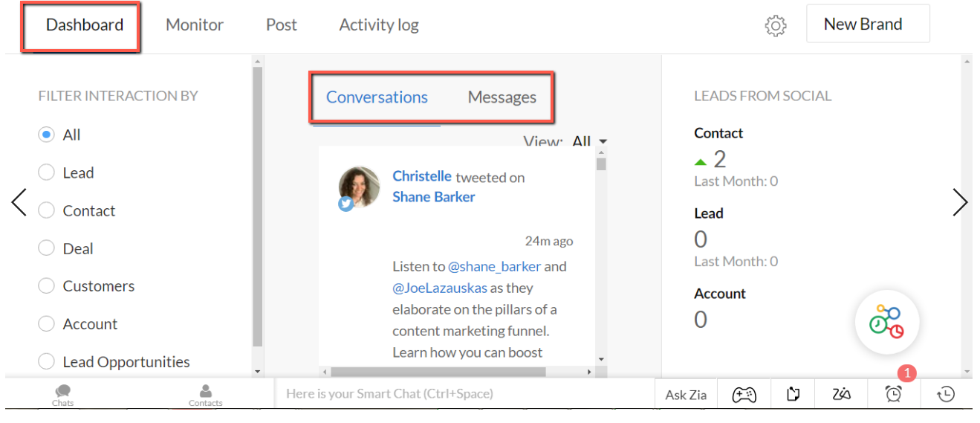Select the Deal filter radio button
Image resolution: width=980 pixels, height=423 pixels.
click(x=46, y=248)
